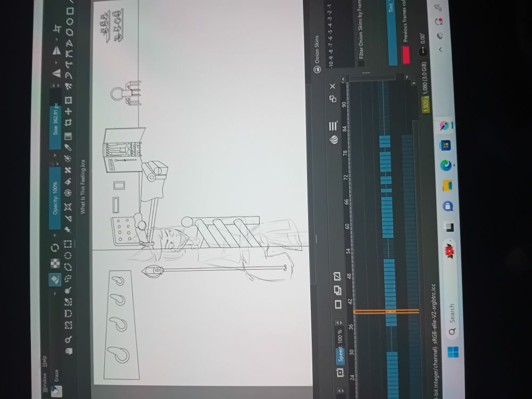Select the Rectangle shape tool
This screenshot has width=532, height=399.
pyautogui.click(x=69, y=11)
